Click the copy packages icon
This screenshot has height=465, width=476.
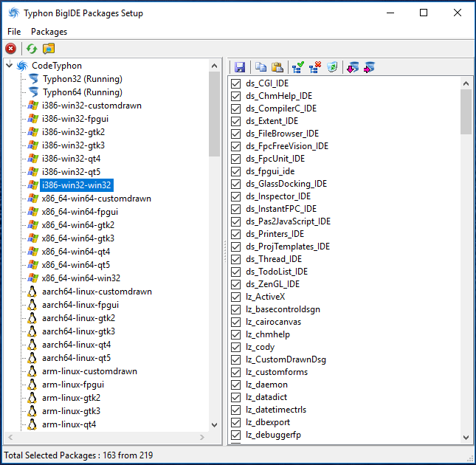(261, 67)
